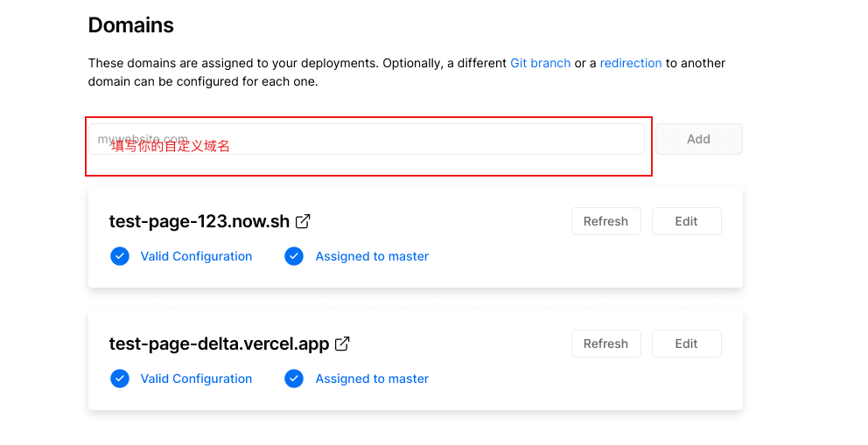The width and height of the screenshot is (868, 445).
Task: Click Valid Configuration checkmark icon for vercel.app domain
Action: [120, 379]
